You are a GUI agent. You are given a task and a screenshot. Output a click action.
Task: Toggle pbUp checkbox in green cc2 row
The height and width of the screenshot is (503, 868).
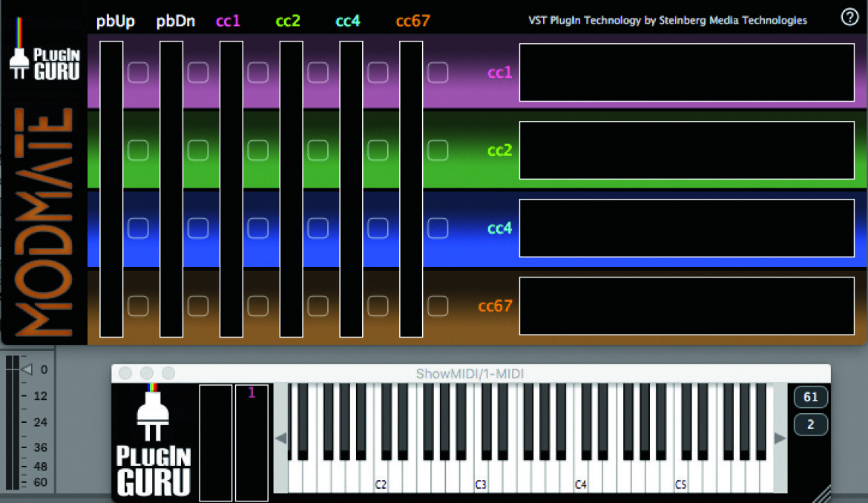(x=139, y=150)
